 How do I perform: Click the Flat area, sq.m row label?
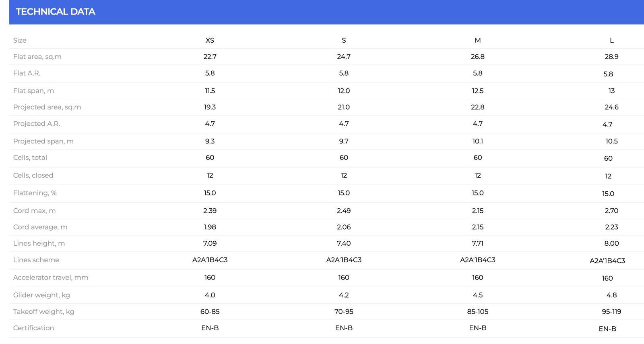pos(37,57)
